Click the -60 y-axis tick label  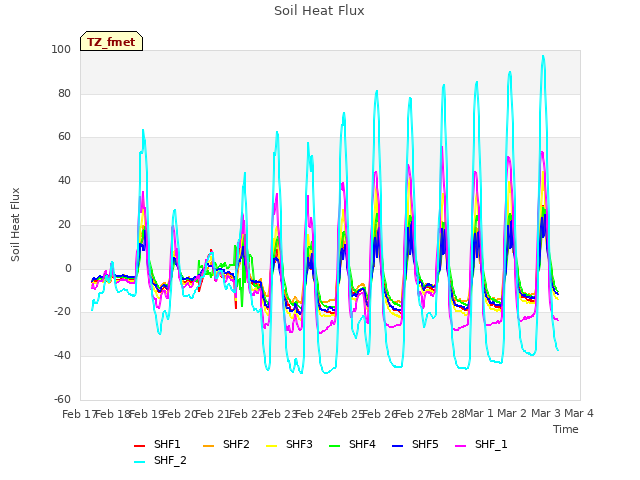[62, 399]
